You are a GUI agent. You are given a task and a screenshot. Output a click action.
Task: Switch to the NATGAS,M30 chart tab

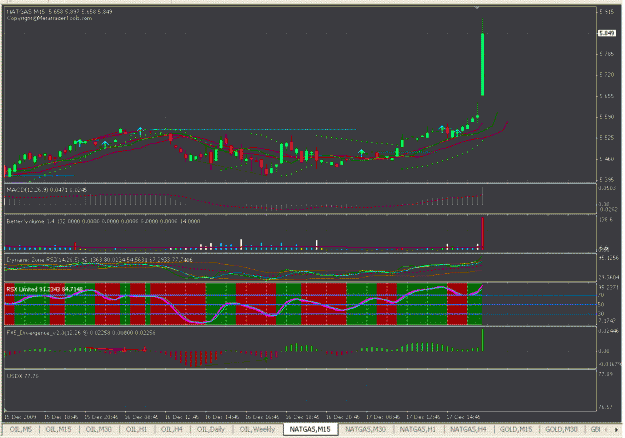366,430
